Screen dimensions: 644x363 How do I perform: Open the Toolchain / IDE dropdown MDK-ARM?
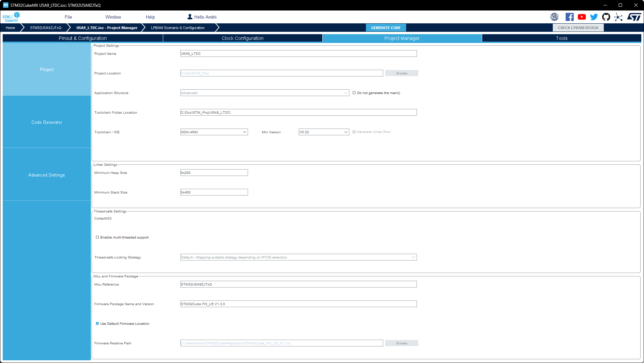point(214,132)
